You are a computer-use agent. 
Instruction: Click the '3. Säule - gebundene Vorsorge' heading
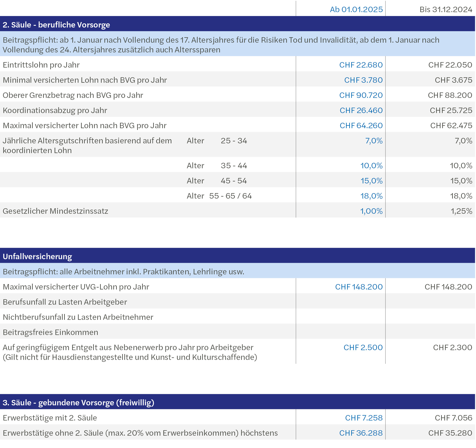tap(78, 403)
